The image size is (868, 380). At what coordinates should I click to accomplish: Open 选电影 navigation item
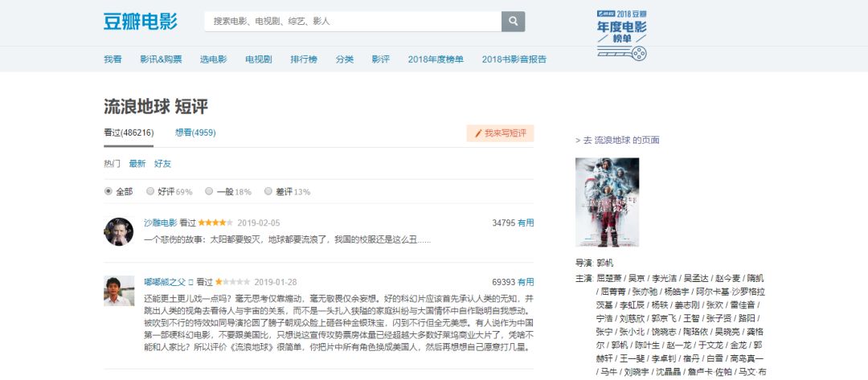click(213, 59)
